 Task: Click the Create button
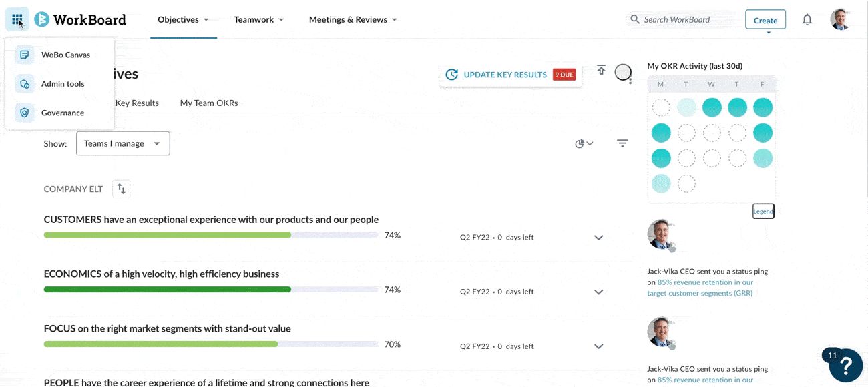[x=765, y=20]
